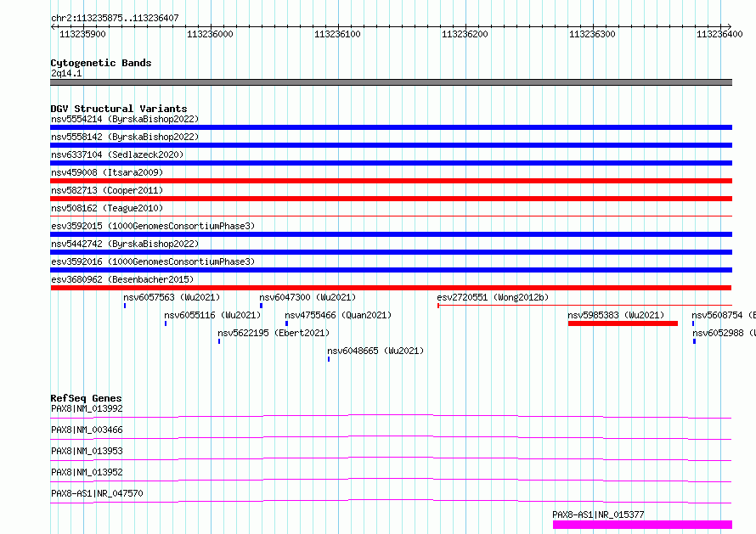Screen dimensions: 756x534
Task: Click nsv6047300 (Wu2021) label
Action: click(x=307, y=297)
